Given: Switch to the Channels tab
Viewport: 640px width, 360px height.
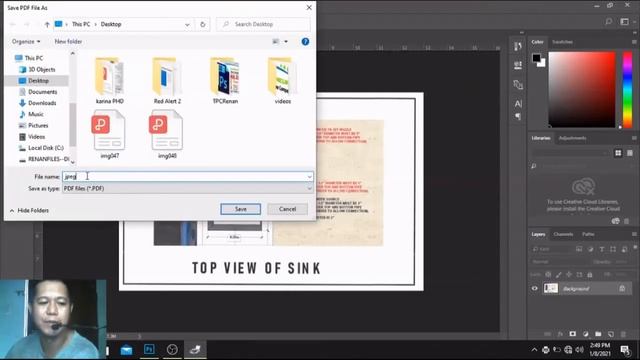Looking at the screenshot, I should [563, 234].
